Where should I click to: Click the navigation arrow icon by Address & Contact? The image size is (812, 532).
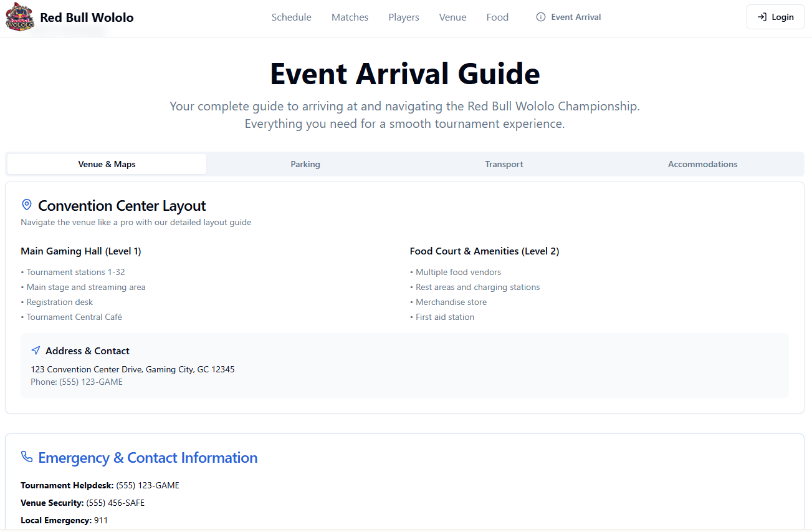(x=36, y=351)
